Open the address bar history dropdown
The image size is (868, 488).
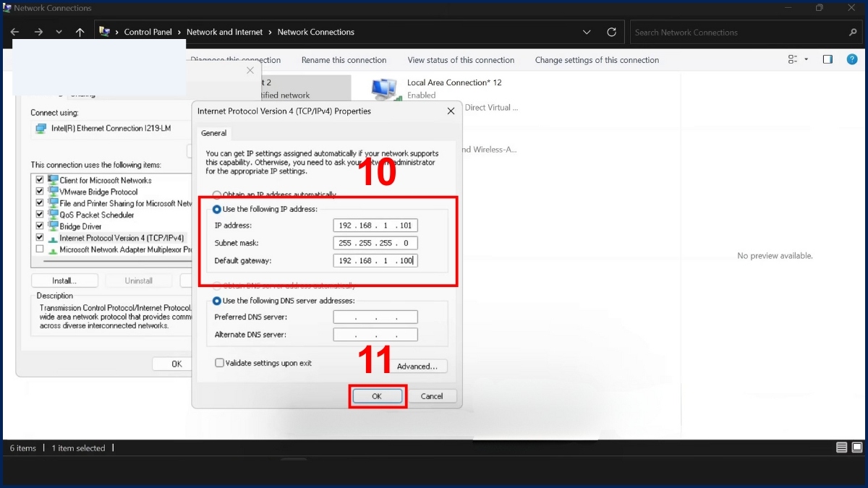587,33
